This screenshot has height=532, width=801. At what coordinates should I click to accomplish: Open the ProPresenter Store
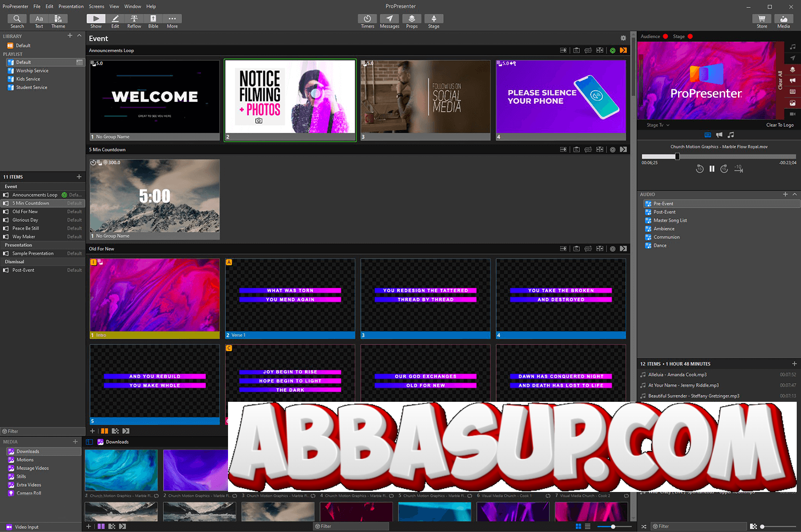[762, 21]
